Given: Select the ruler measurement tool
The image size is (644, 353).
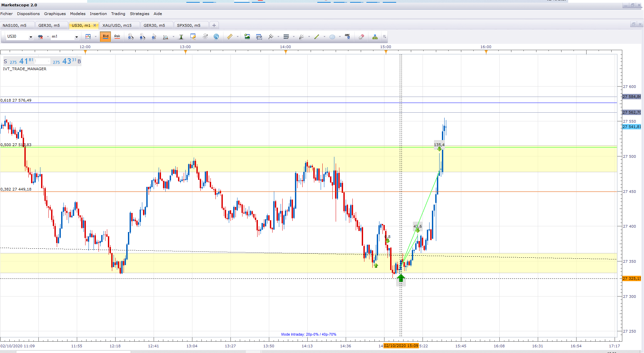Looking at the screenshot, I should click(230, 37).
